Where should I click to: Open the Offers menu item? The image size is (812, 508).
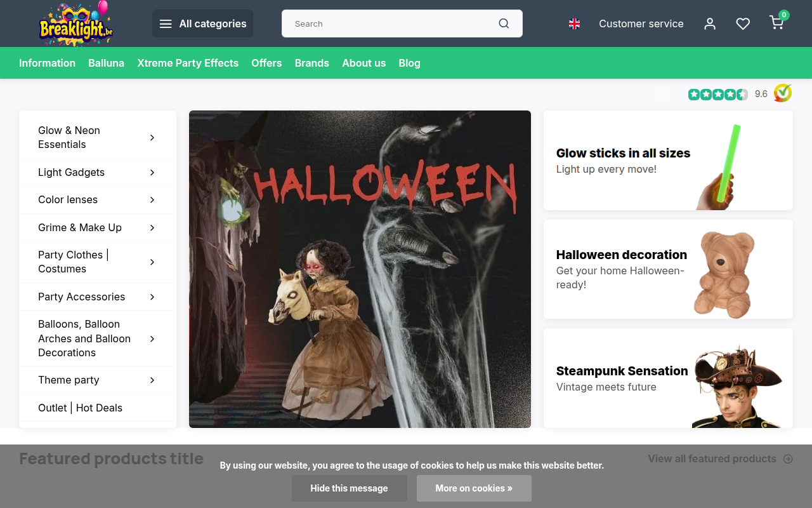(266, 63)
